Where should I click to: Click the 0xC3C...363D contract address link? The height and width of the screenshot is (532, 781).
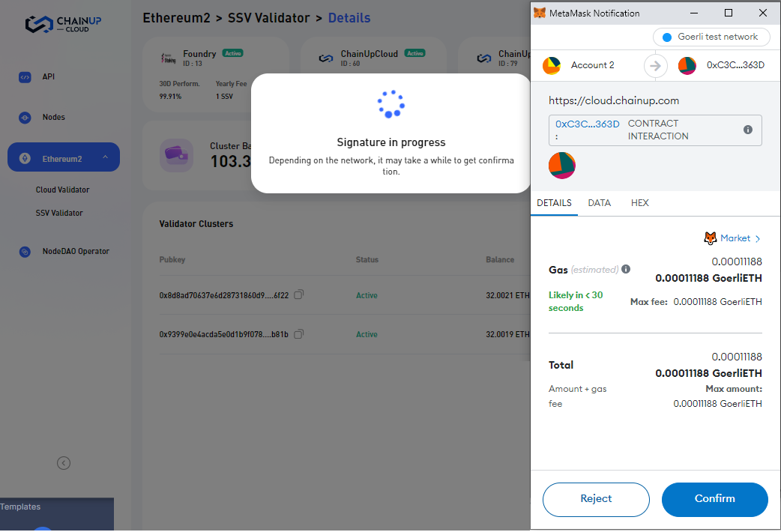point(587,124)
